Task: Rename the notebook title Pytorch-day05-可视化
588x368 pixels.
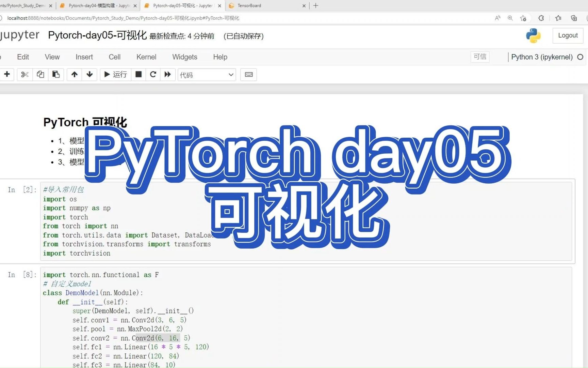Action: point(97,35)
